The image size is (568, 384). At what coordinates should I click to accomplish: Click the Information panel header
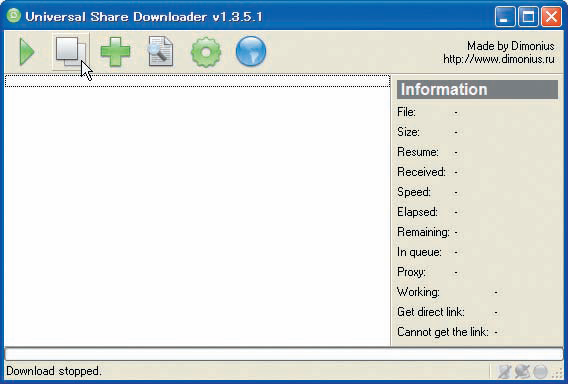coord(477,89)
